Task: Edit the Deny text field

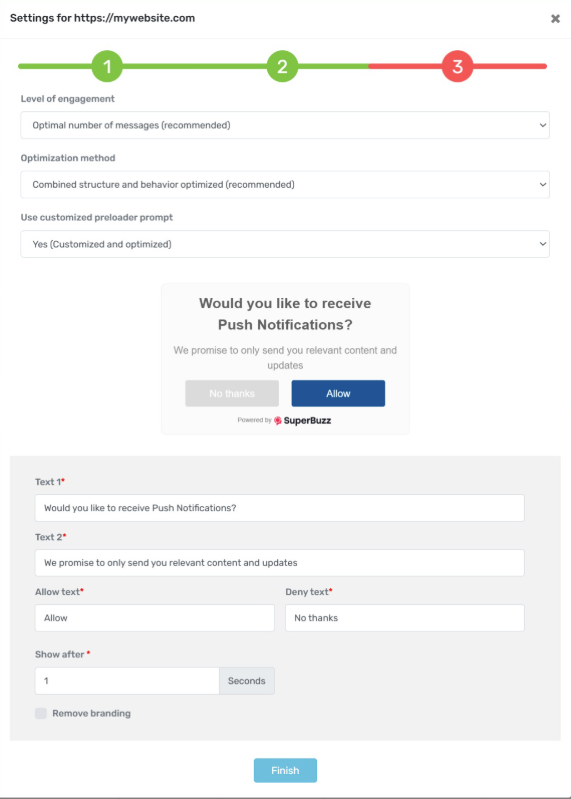Action: coord(404,618)
